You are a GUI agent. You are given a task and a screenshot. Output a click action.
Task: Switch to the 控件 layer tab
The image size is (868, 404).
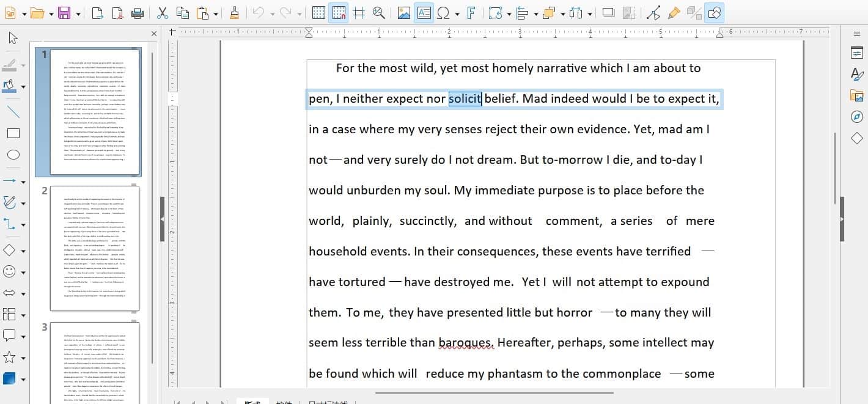pyautogui.click(x=285, y=402)
